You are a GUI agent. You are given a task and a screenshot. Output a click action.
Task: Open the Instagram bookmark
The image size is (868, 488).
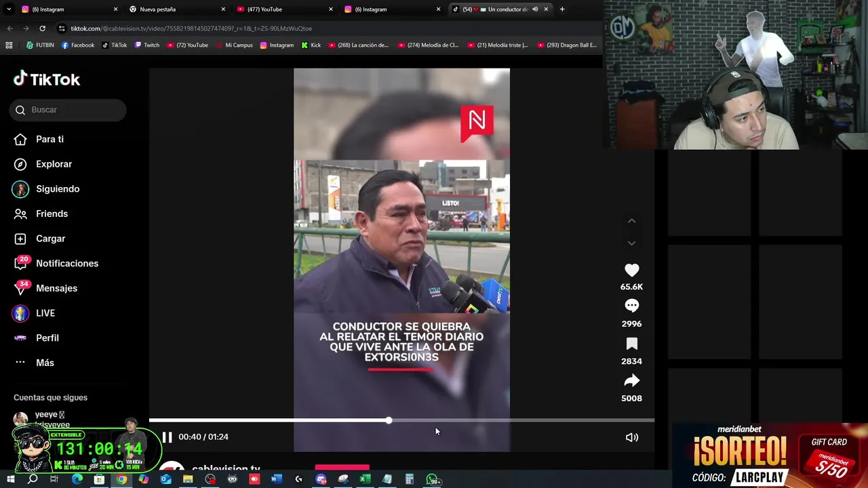[x=277, y=45]
